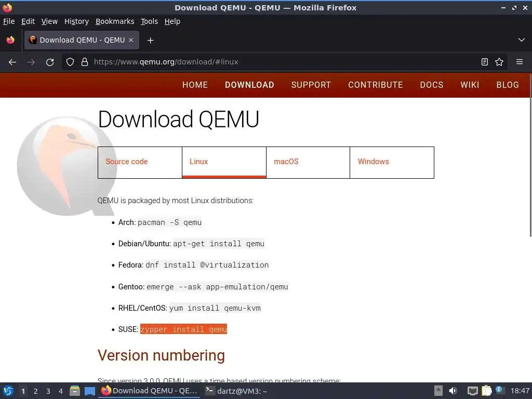This screenshot has height=399, width=532.
Task: Open the Tools menu
Action: pos(149,21)
